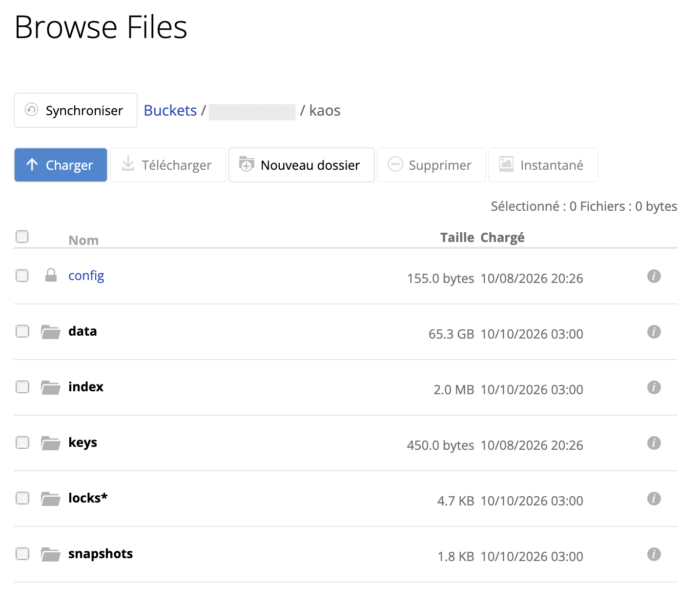Click the selection summary 'Sélectionné : 0 Fichiers'

558,206
